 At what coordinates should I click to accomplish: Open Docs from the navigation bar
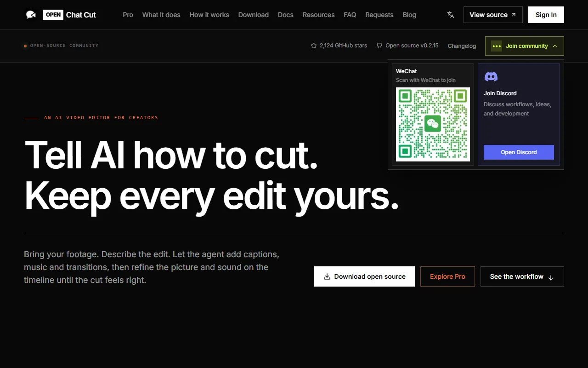click(286, 15)
